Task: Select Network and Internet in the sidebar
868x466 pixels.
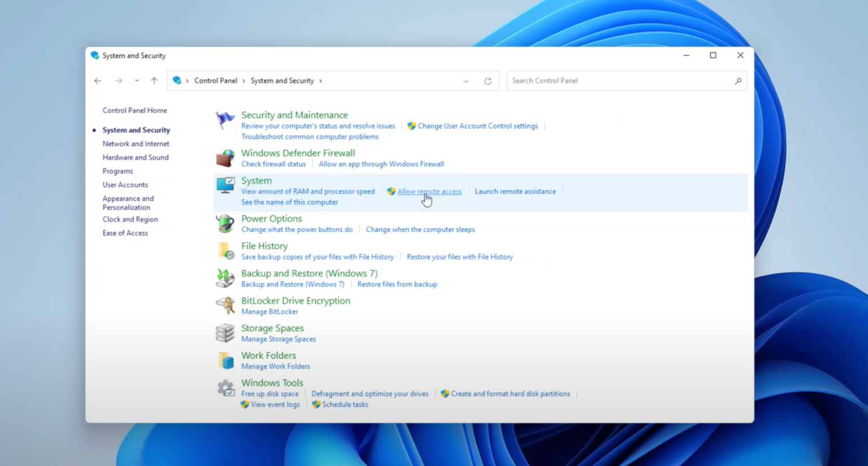Action: (x=136, y=143)
